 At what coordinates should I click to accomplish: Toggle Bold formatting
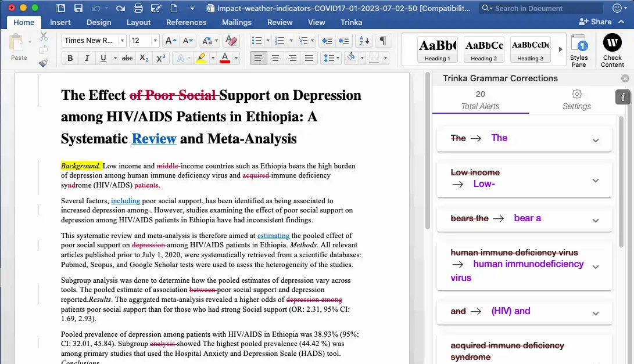pyautogui.click(x=70, y=58)
